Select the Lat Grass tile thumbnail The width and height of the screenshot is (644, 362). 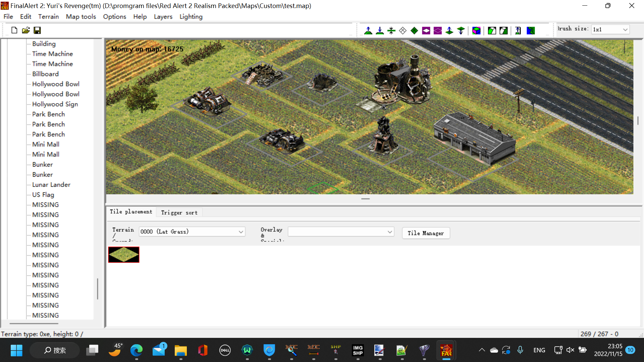pyautogui.click(x=124, y=255)
